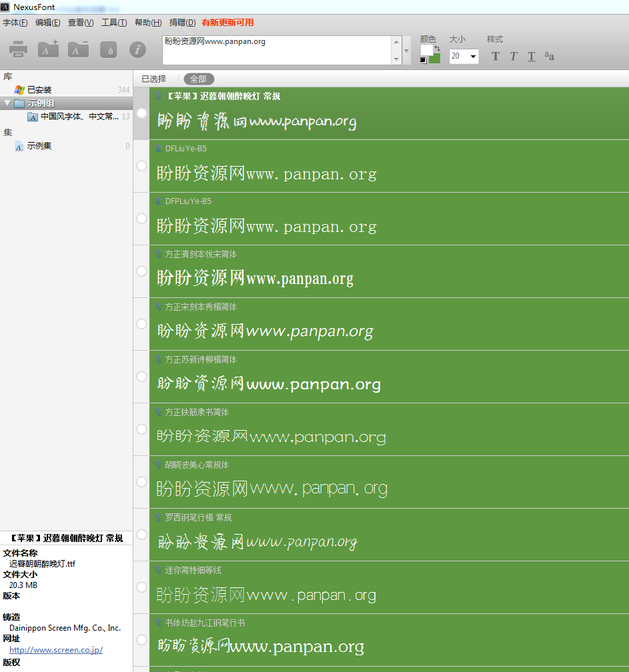The image size is (629, 672).
Task: Toggle the anti-aliasing 'aa' icon
Action: pyautogui.click(x=549, y=56)
